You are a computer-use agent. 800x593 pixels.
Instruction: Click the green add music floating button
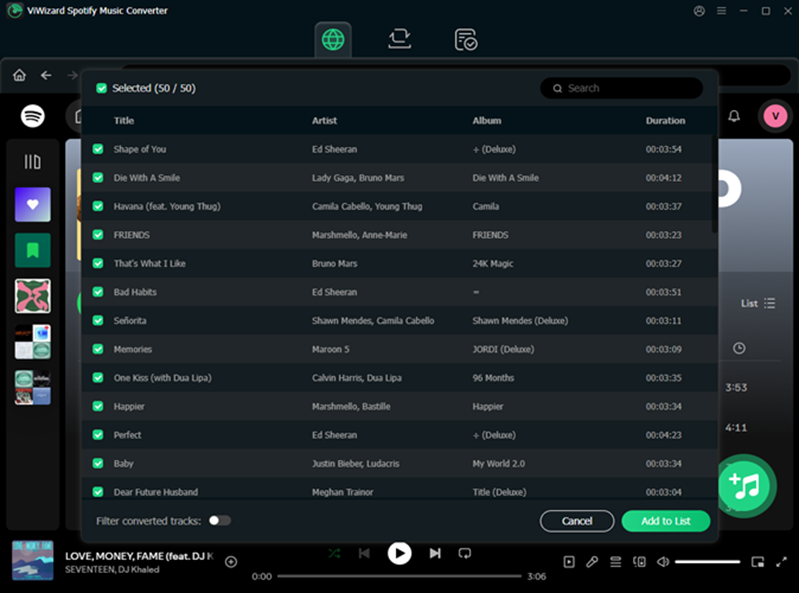tap(746, 485)
